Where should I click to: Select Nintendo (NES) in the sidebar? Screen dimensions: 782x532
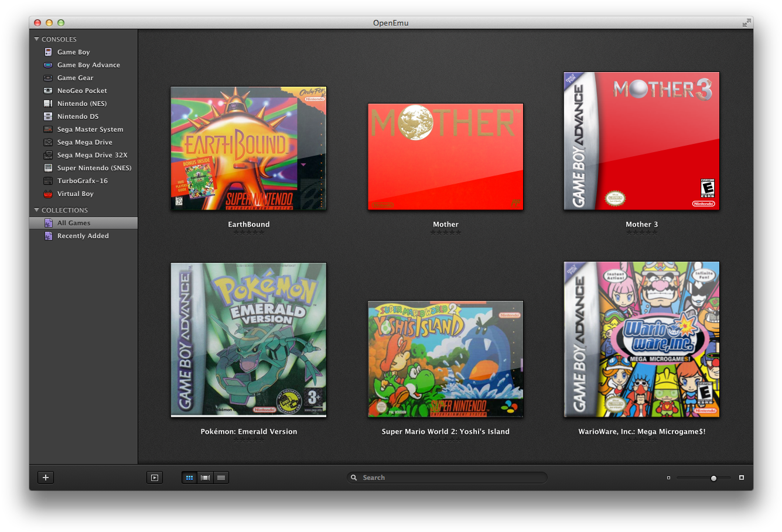click(x=83, y=104)
